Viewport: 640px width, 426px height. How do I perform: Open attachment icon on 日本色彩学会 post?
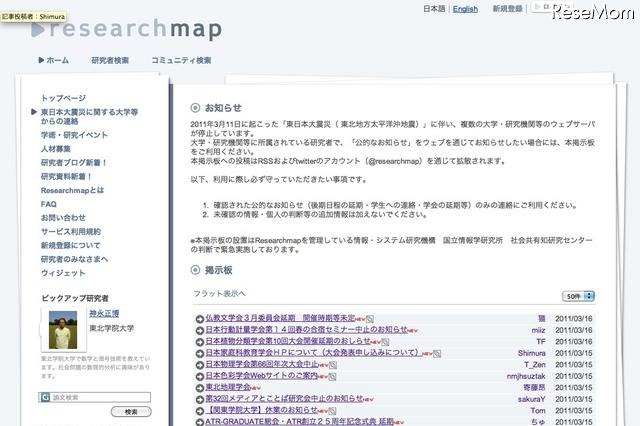point(332,377)
